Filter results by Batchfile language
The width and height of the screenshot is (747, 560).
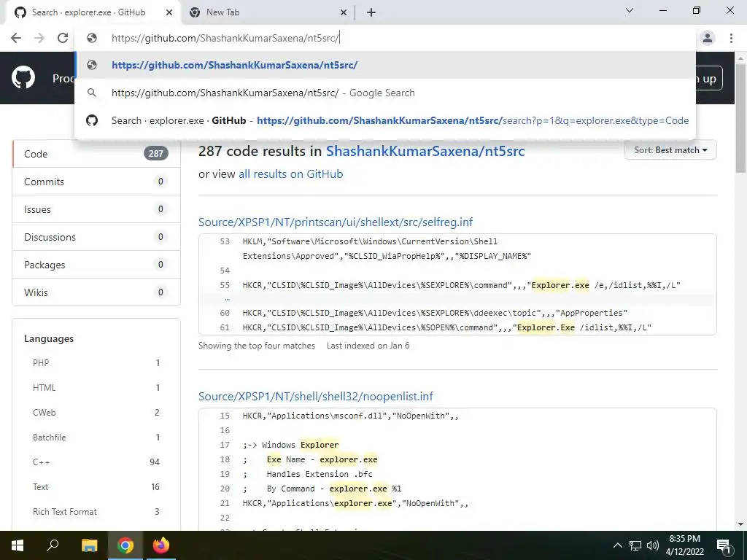(x=96, y=437)
